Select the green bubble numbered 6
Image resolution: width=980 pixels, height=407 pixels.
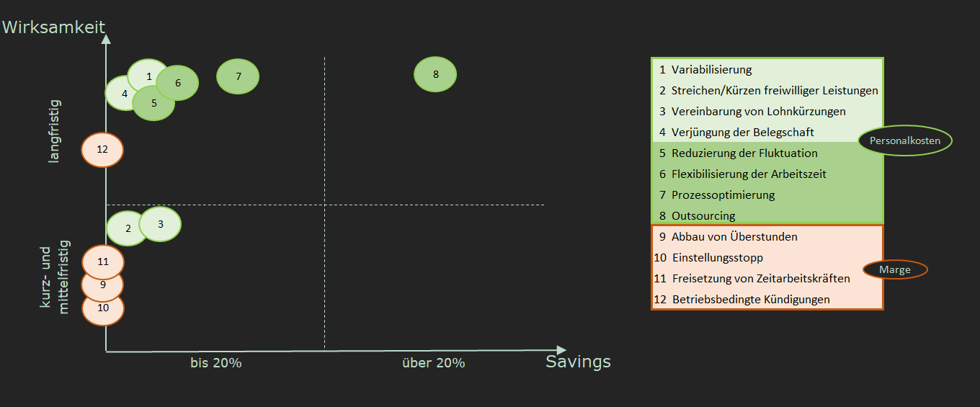point(177,83)
